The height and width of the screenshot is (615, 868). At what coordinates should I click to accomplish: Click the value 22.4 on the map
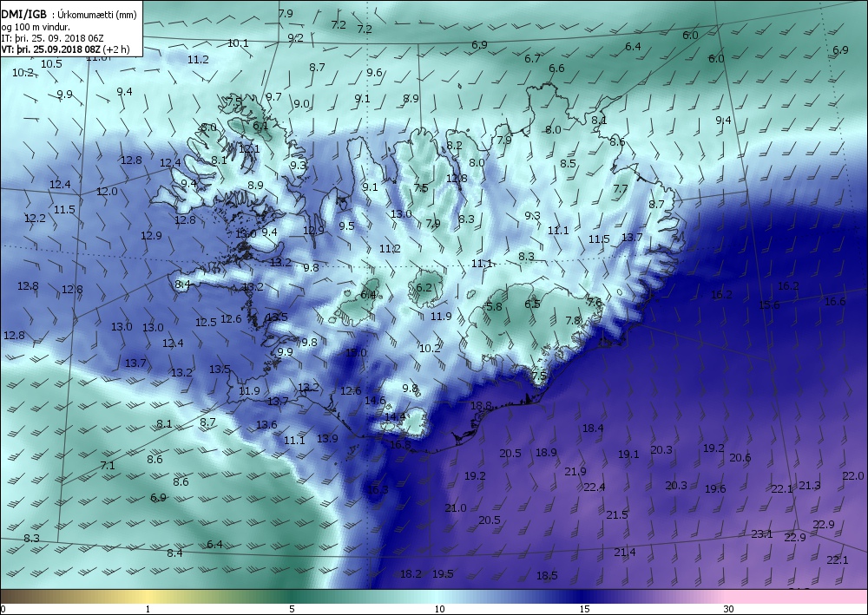pos(594,487)
